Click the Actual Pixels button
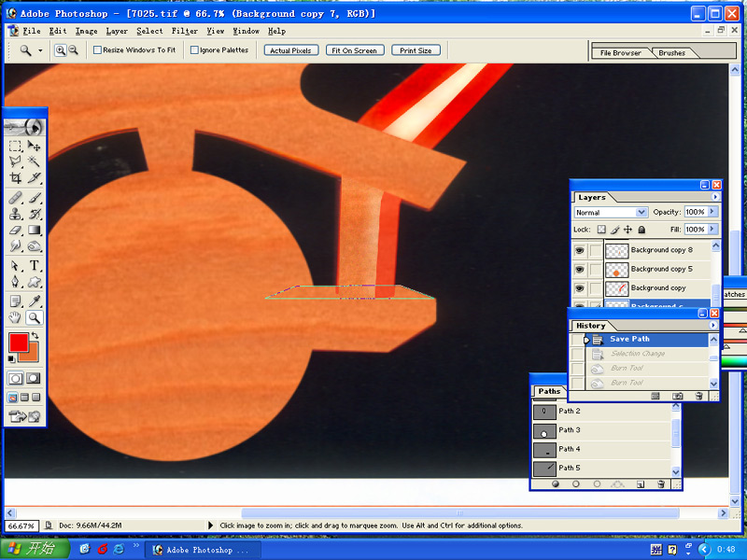 [291, 50]
